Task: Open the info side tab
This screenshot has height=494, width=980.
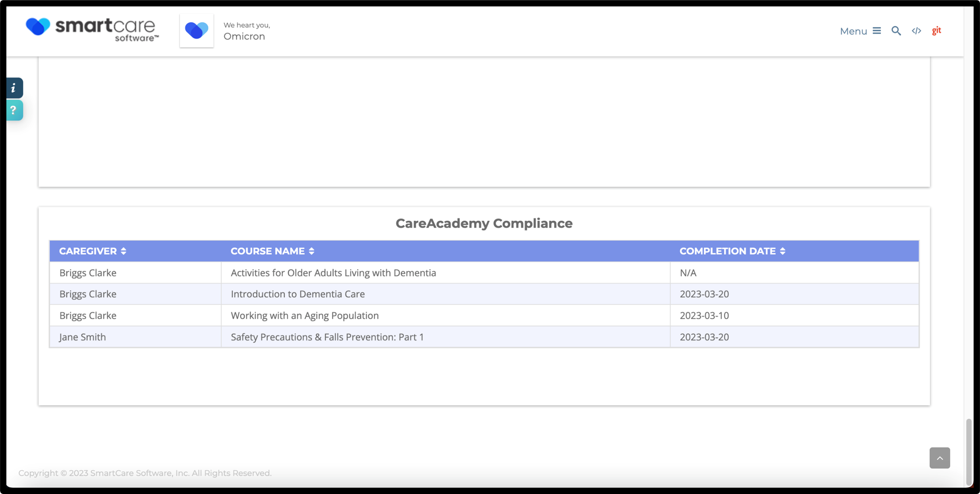Action: point(14,88)
